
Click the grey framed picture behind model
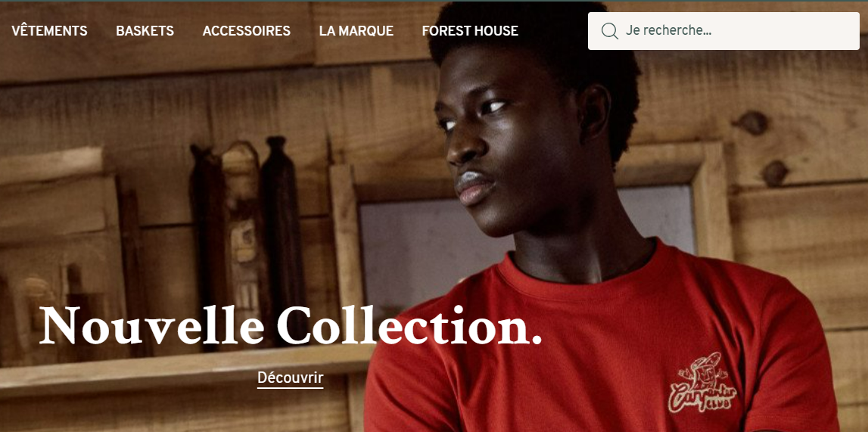coord(432,244)
